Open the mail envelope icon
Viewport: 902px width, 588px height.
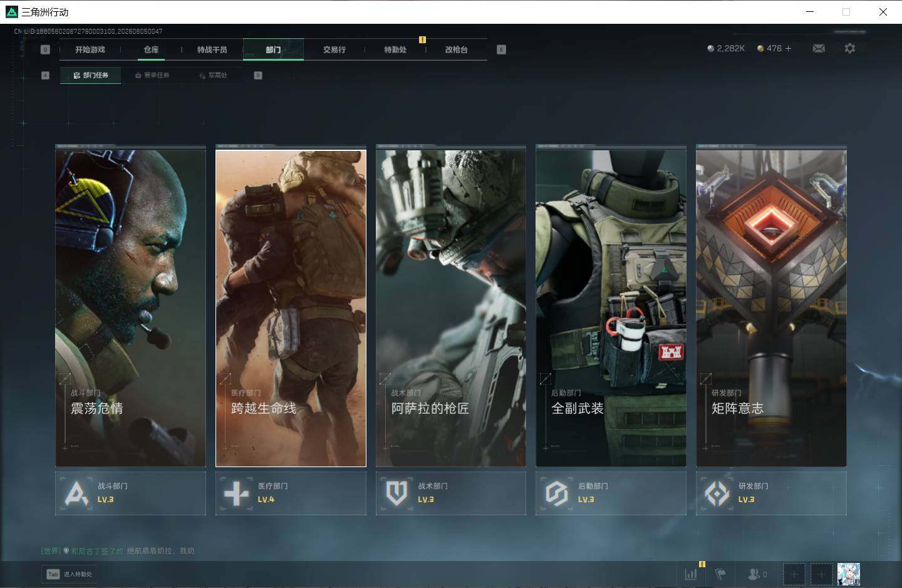tap(819, 48)
